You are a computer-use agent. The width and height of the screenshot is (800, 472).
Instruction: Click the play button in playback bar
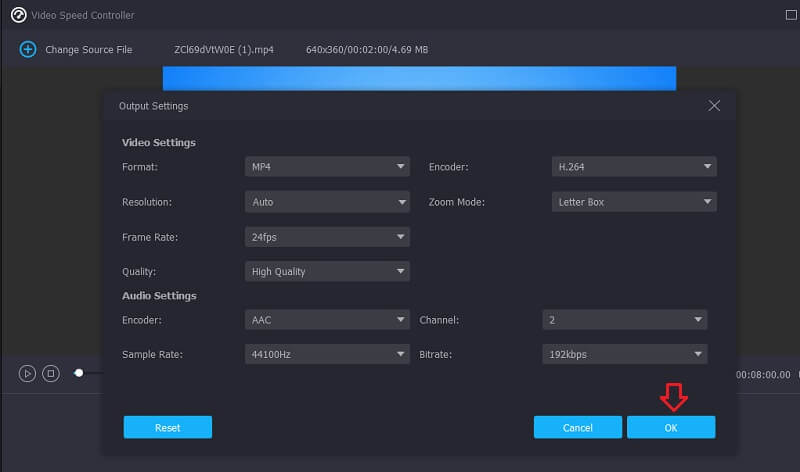27,373
